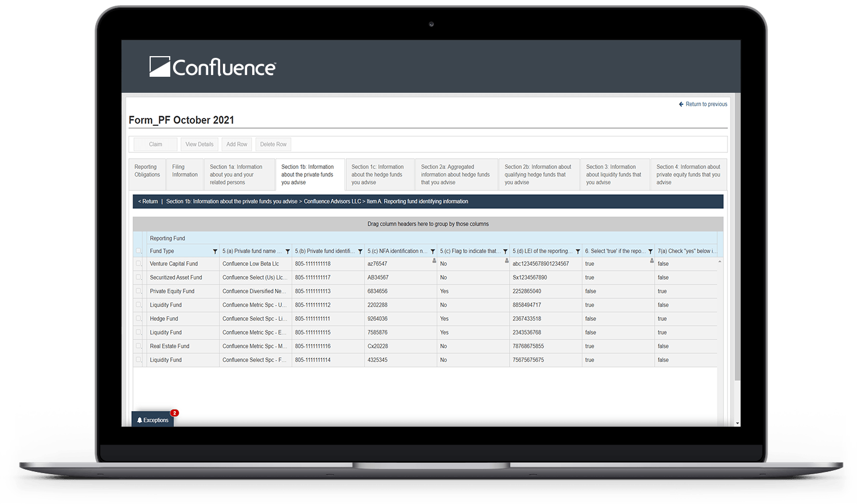Select the Hedge Fund row checkbox
The height and width of the screenshot is (504, 857).
click(139, 319)
